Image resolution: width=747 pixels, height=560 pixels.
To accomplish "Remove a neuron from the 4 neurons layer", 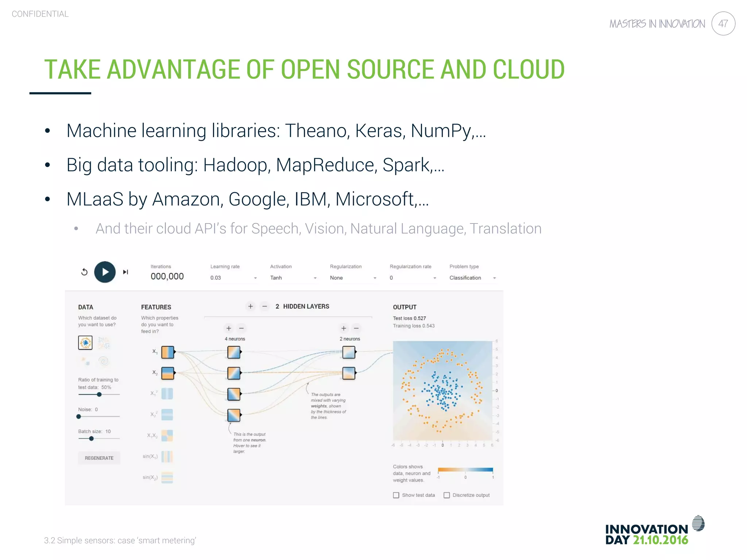I will 241,328.
